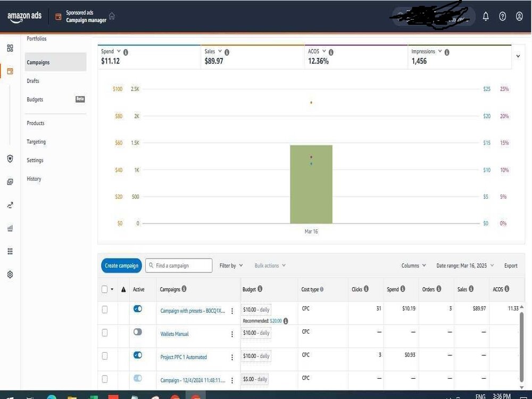Toggle active switch for Campaign with presets

point(138,309)
